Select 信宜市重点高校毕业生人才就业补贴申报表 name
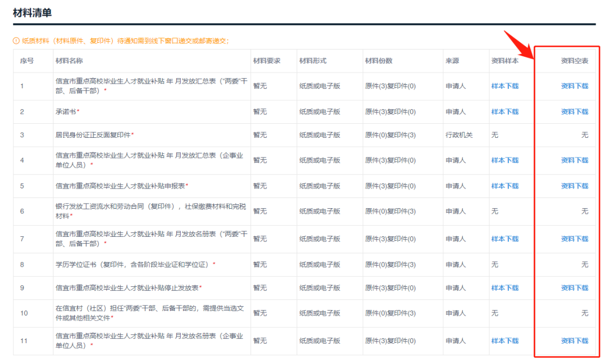The height and width of the screenshot is (364, 608). pyautogui.click(x=120, y=186)
